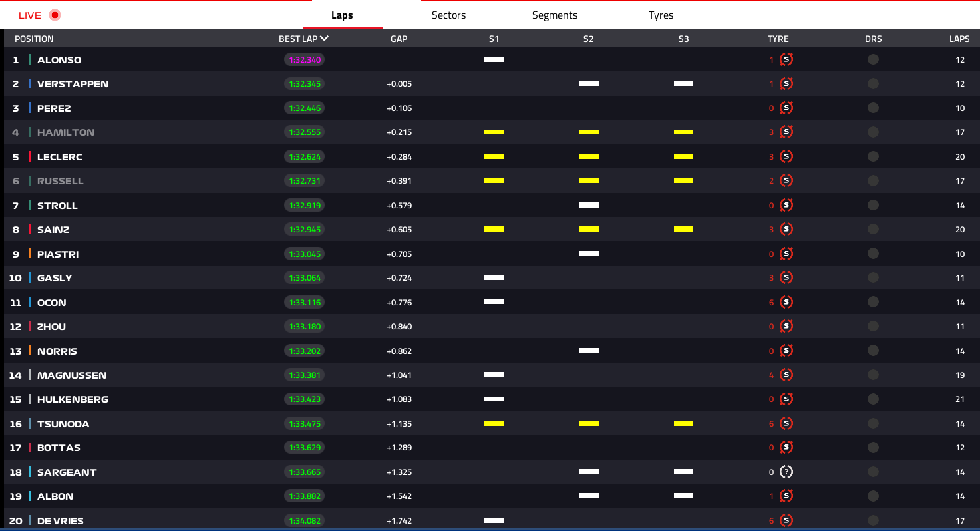Click Sargeant's DRS indicator dot

(873, 472)
